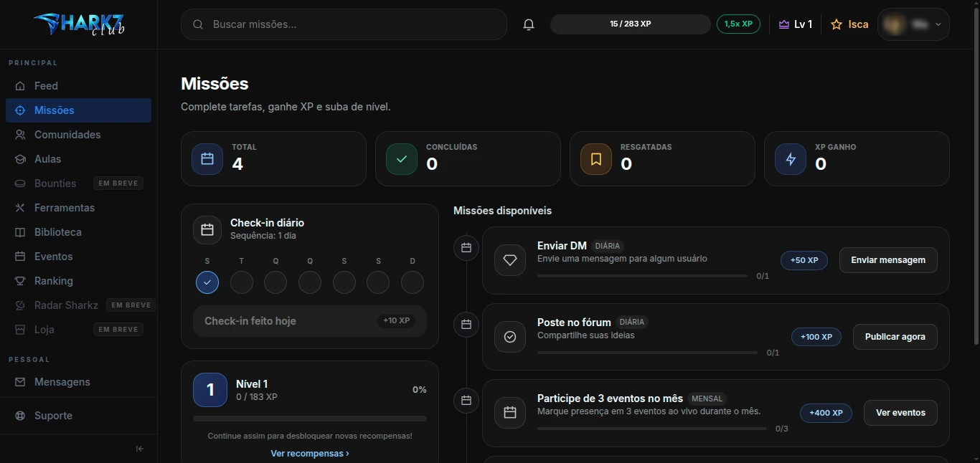Screen dimensions: 980x463
Task: Select the last check-in day circle under D
Action: coord(413,282)
